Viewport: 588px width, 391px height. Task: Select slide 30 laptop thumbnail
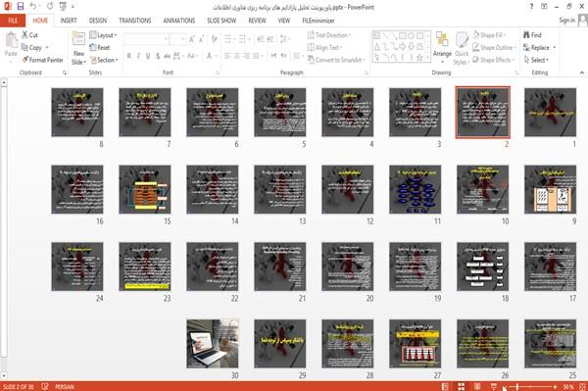tap(213, 343)
